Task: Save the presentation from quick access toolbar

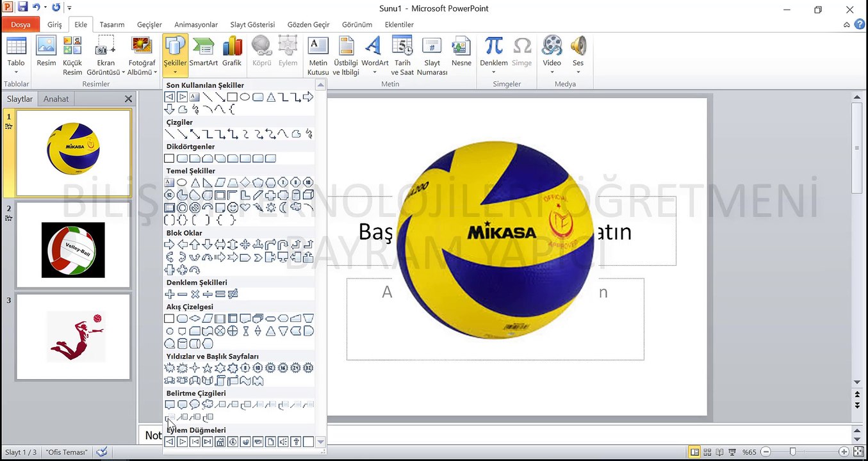Action: pos(23,8)
